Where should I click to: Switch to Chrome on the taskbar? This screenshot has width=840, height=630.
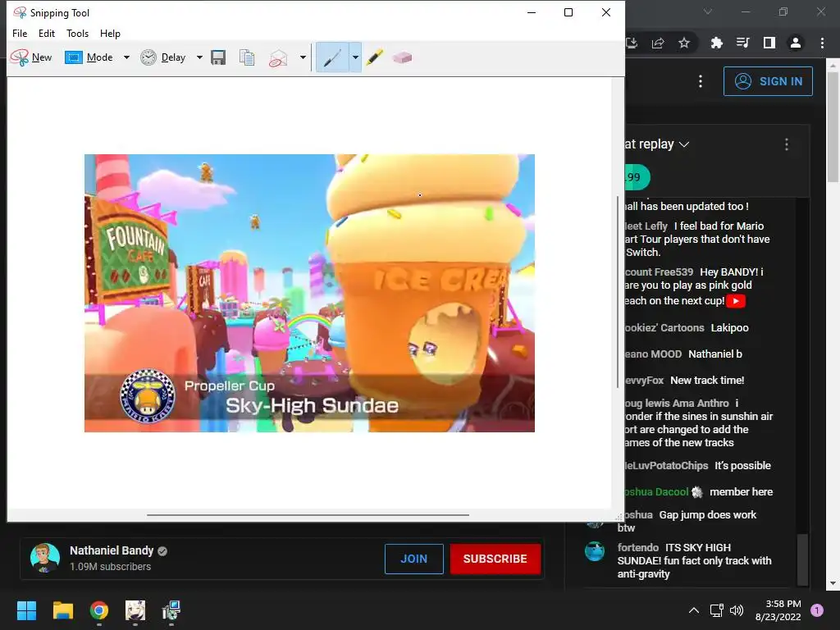coord(99,610)
